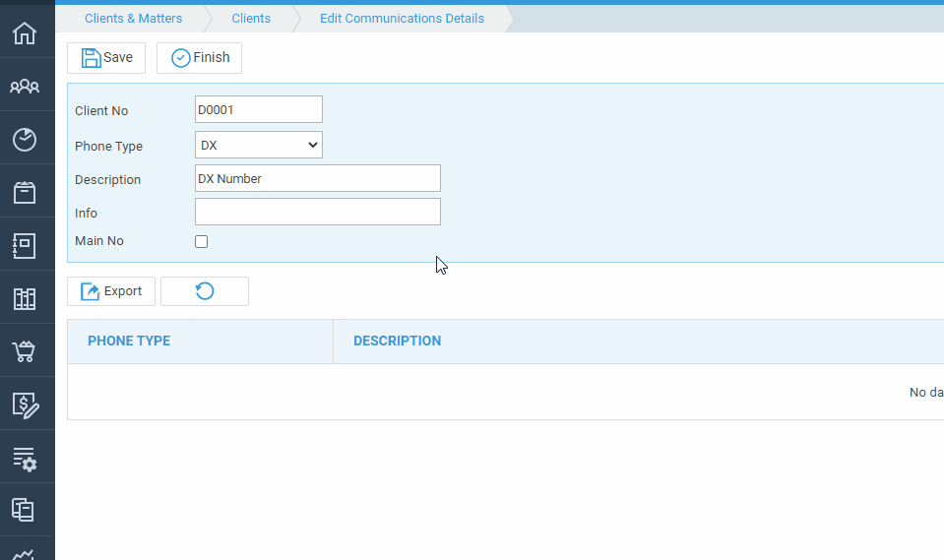Screen dimensions: 944x560
Task: Finish editing communications details
Action: tap(199, 58)
